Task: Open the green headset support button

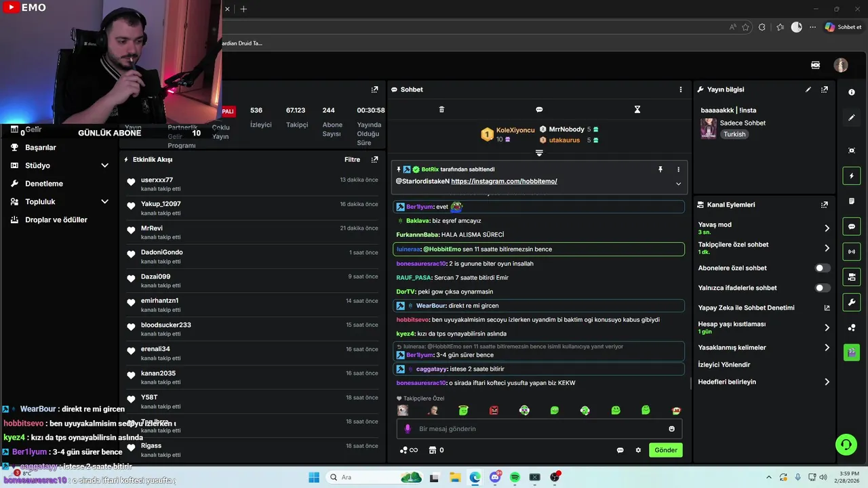Action: [846, 445]
